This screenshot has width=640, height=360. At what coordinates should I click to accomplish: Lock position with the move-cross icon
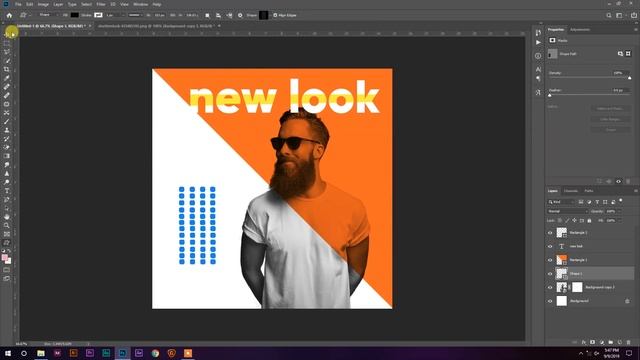point(574,220)
